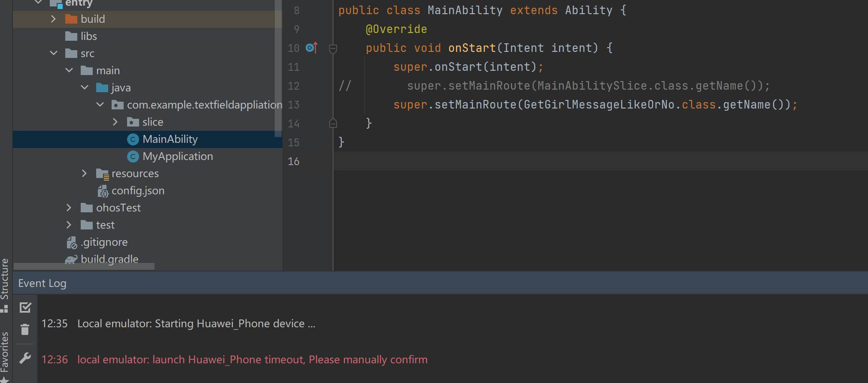868x383 pixels.
Task: Select the ohosTest folder row
Action: tap(147, 208)
